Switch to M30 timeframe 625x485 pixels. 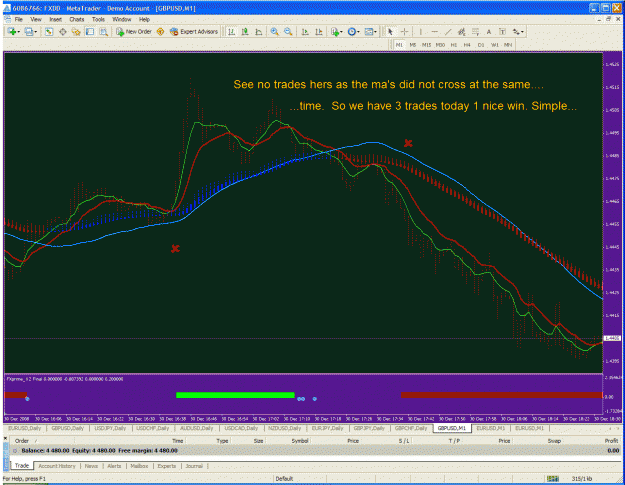(440, 45)
